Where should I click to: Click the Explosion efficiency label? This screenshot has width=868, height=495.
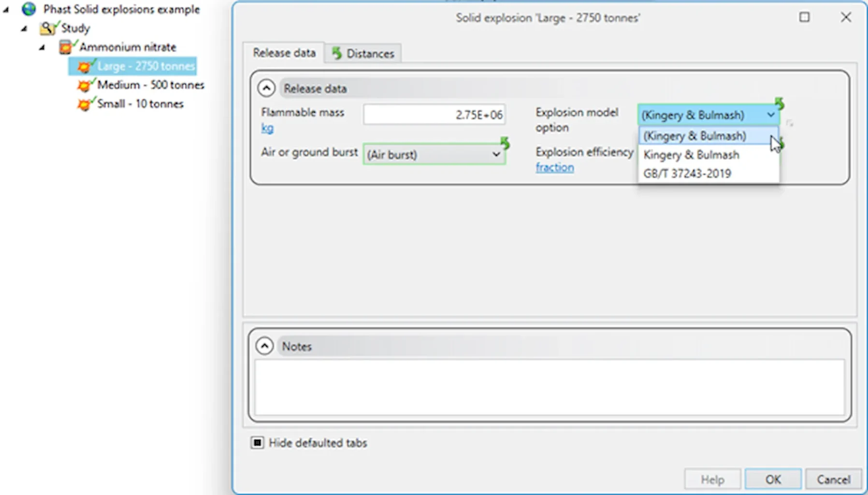[584, 152]
